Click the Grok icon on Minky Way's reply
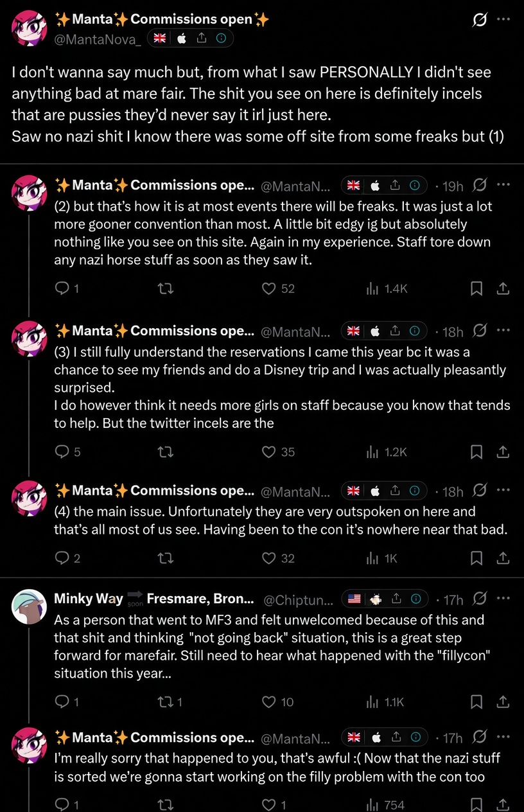 479,599
